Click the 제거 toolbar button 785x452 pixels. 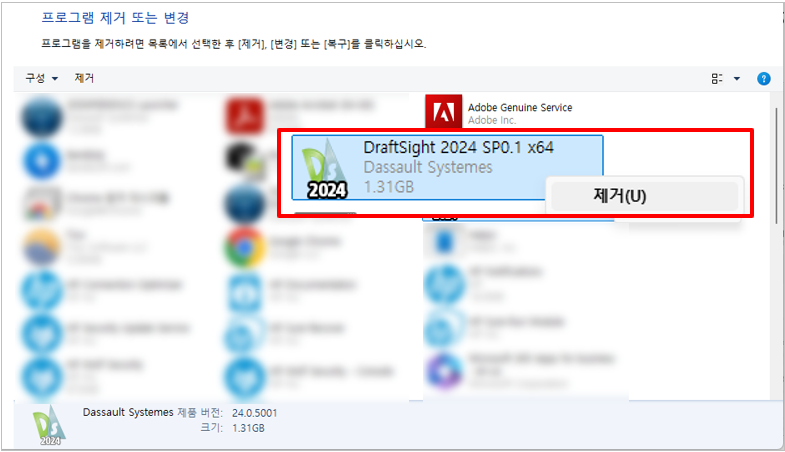point(84,78)
